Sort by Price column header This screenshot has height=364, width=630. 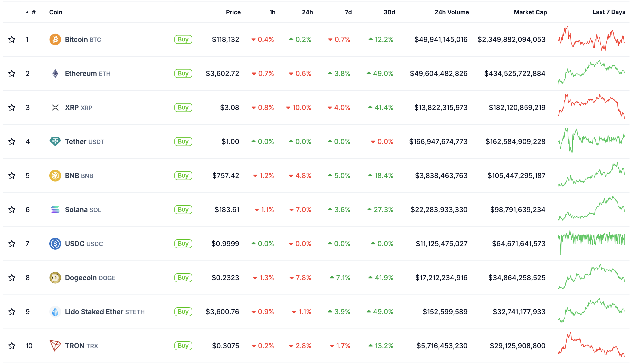(233, 12)
